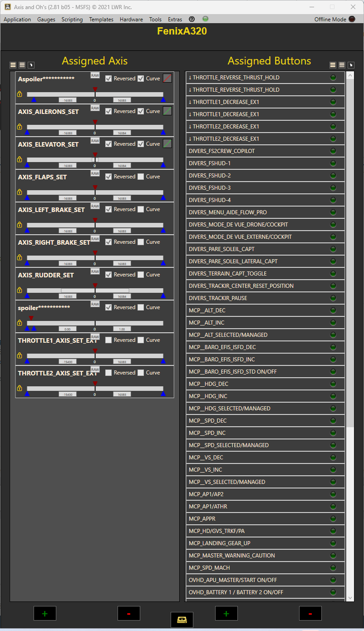Click the AXIS_ELEVATOR_SET slider track

95,160
